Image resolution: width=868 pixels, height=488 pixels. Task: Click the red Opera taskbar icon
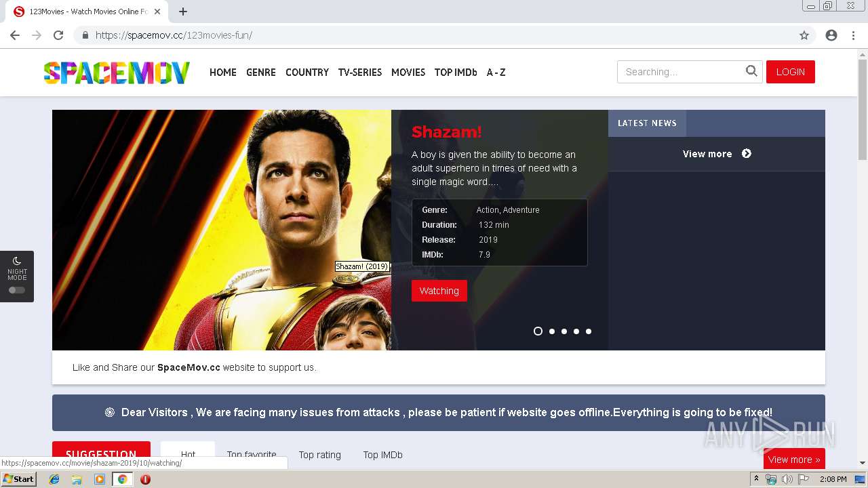(145, 479)
